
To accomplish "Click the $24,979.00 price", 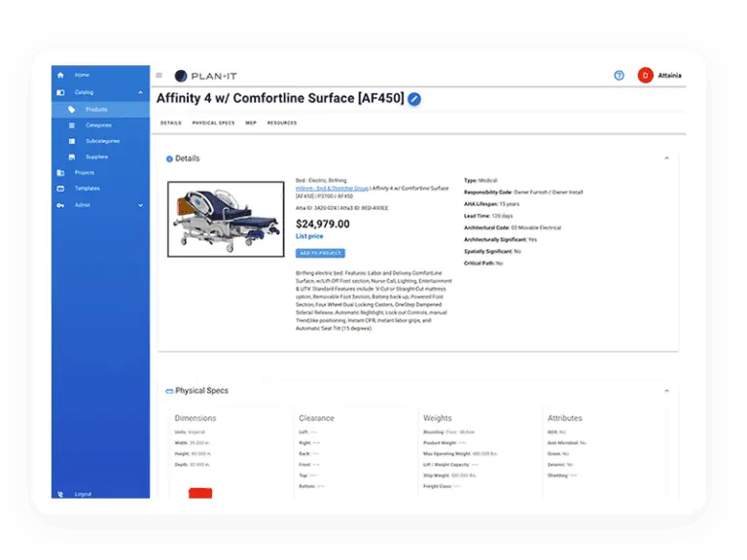I will tap(323, 224).
